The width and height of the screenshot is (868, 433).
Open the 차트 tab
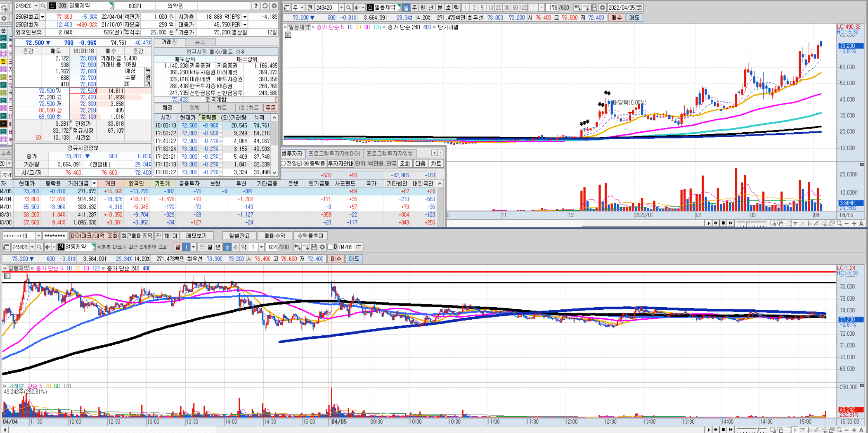tap(221, 108)
